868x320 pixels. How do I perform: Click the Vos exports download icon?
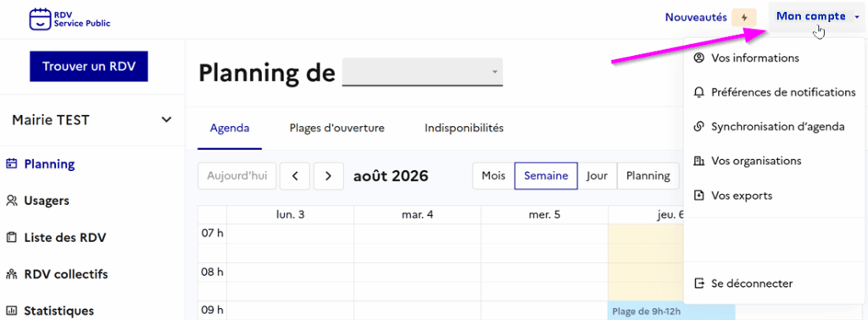coord(698,195)
